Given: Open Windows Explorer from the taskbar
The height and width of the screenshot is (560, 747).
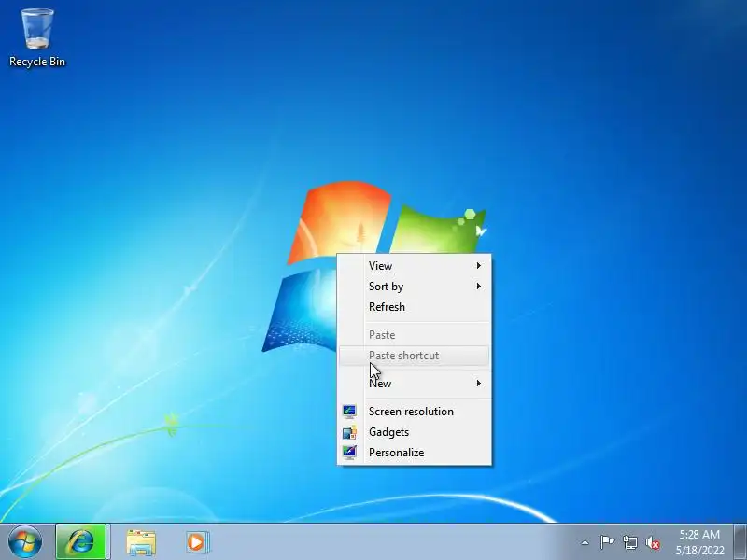Looking at the screenshot, I should point(141,542).
